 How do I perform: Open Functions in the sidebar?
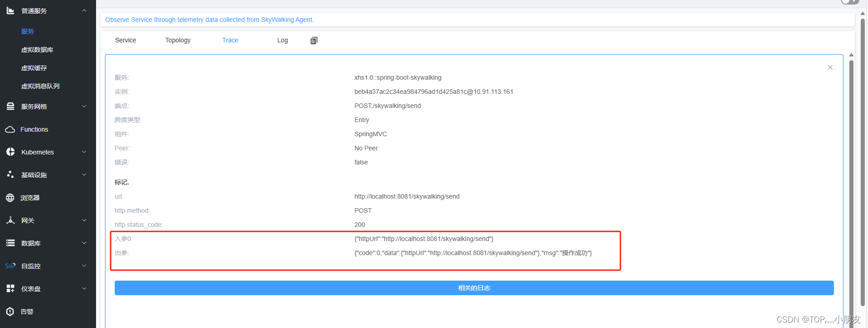(34, 129)
